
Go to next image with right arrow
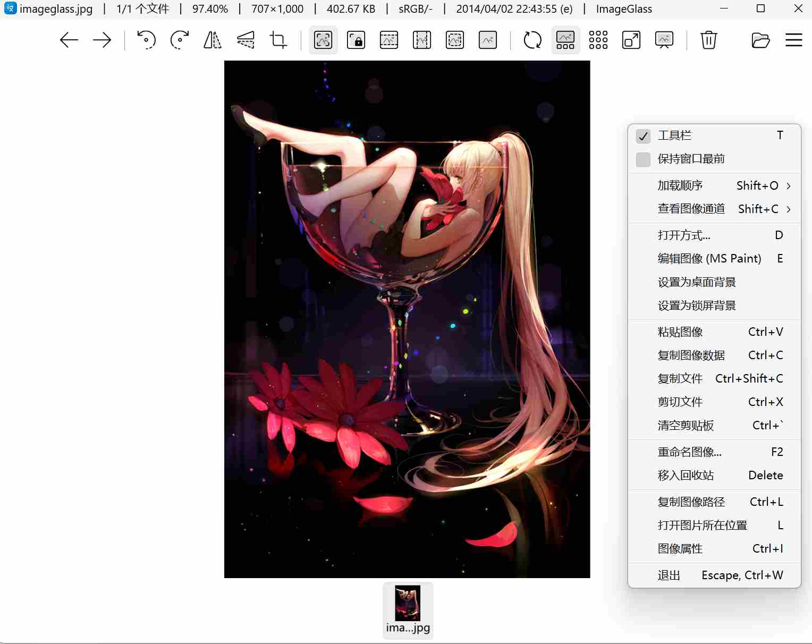pos(102,40)
